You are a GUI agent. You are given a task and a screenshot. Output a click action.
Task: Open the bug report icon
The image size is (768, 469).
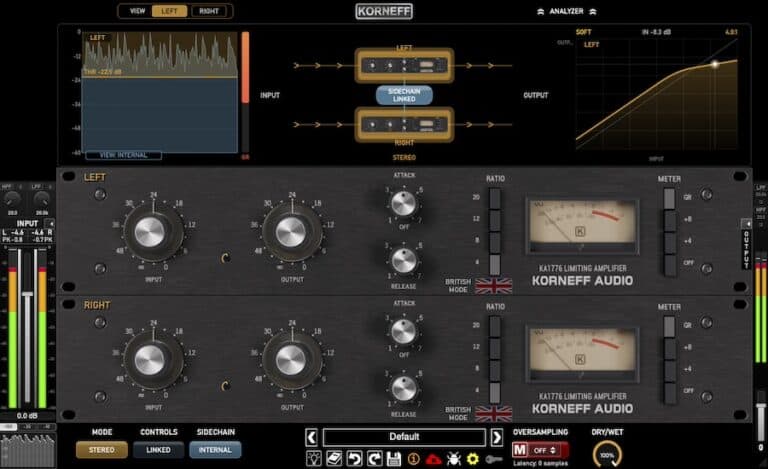tap(454, 459)
